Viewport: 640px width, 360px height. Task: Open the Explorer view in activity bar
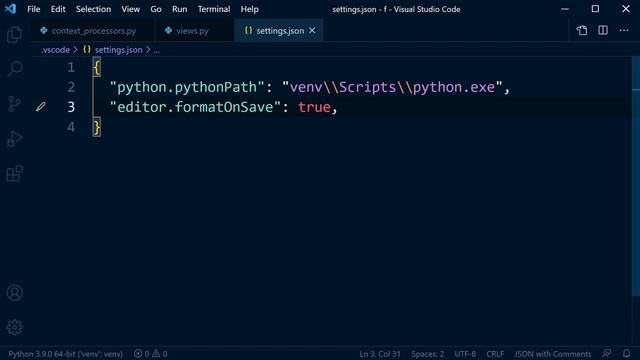[14, 35]
